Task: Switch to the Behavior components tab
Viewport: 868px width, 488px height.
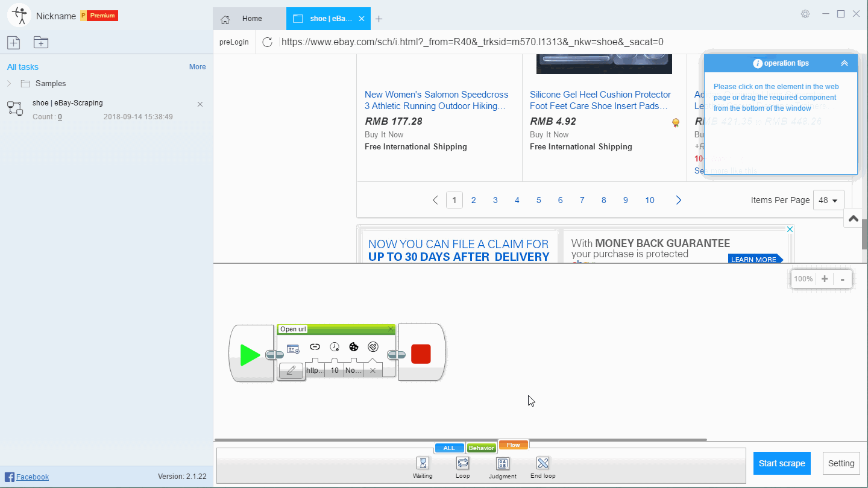Action: coord(481,448)
